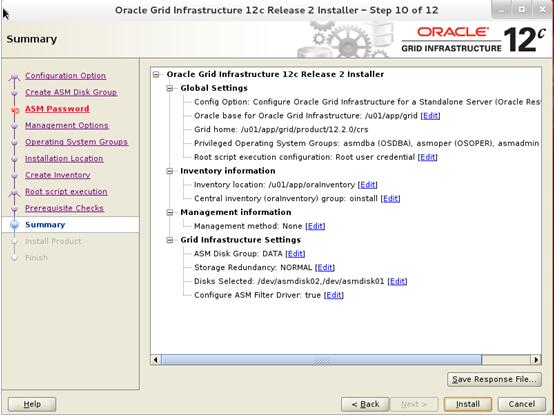Select the Grid Infrastructure Settings heading
The image size is (554, 418).
click(x=241, y=240)
